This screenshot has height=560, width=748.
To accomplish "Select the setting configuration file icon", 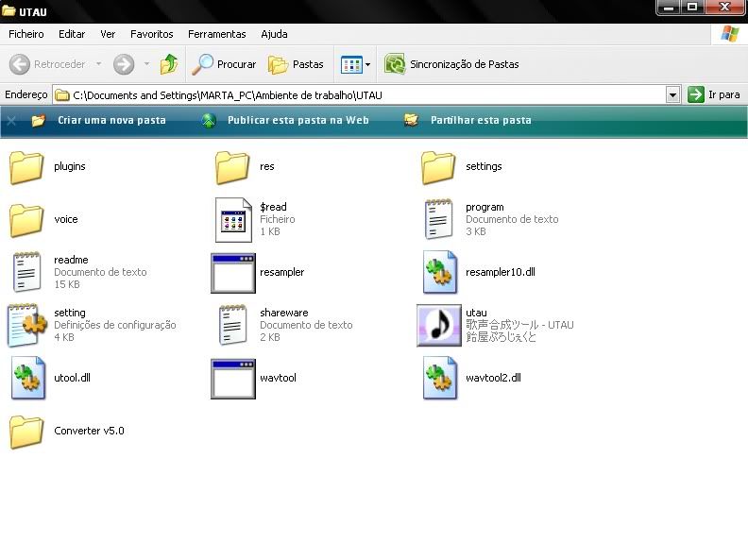I will coord(26,325).
